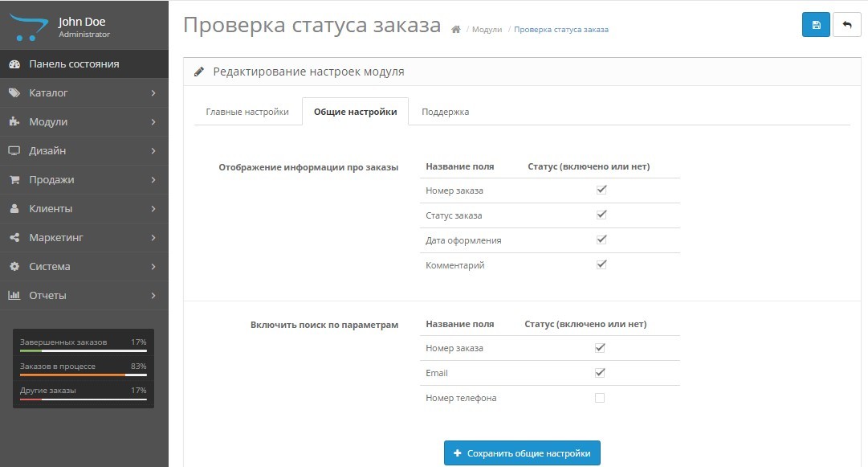Click the share icon beside Маркетинг
This screenshot has width=868, height=467.
[x=14, y=237]
